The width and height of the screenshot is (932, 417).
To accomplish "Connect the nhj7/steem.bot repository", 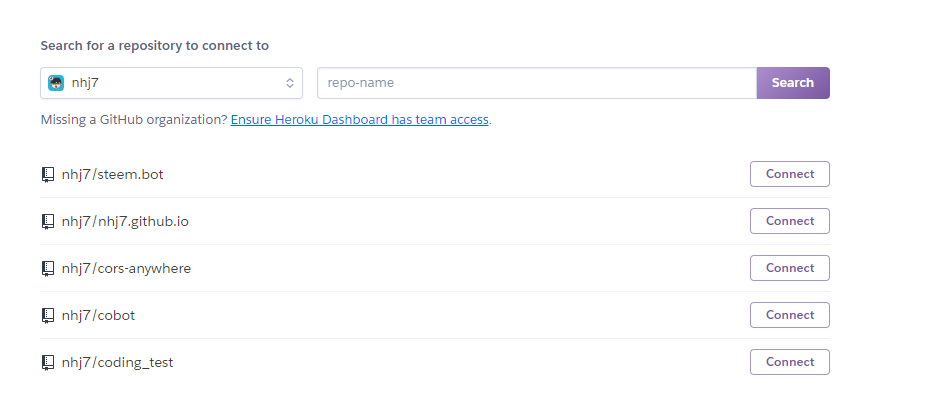I will [790, 174].
